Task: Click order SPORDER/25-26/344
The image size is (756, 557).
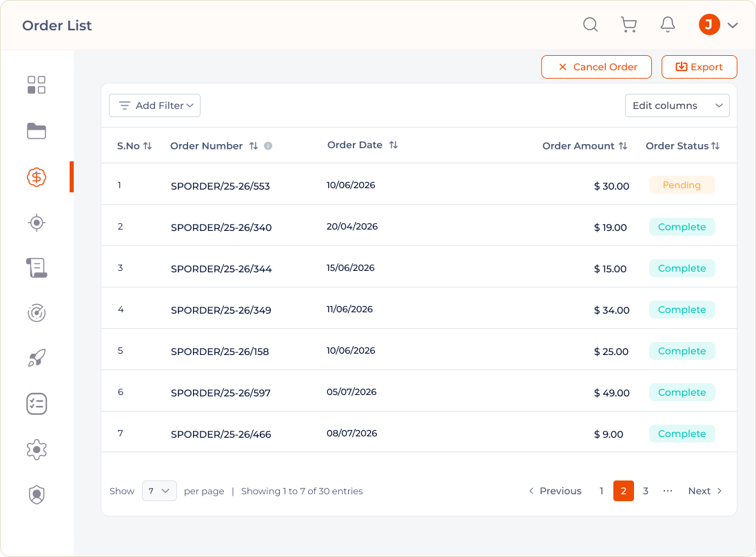Action: coord(221,269)
